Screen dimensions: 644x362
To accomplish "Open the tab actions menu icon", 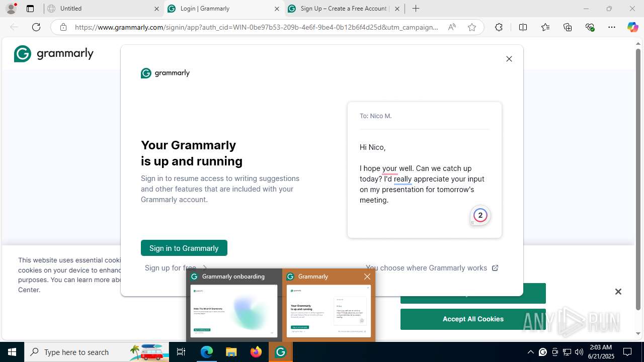I will pyautogui.click(x=30, y=9).
